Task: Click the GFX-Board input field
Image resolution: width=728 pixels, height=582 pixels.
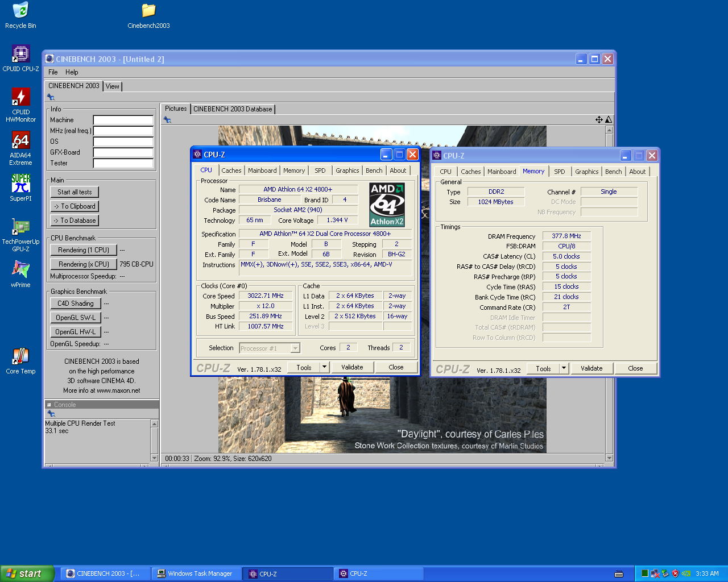Action: pos(123,152)
